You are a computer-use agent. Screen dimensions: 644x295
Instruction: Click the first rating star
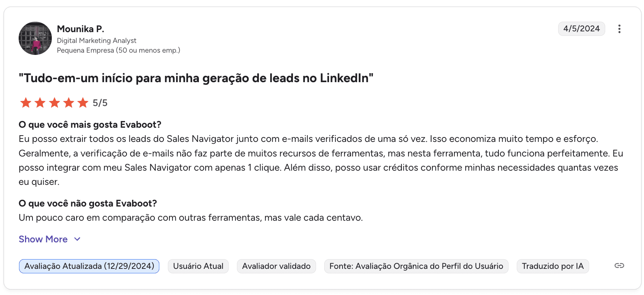(26, 103)
